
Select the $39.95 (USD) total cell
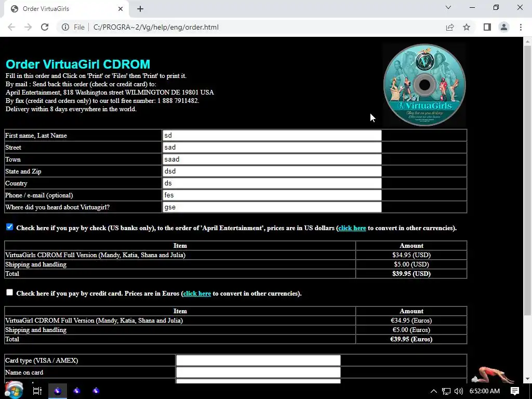click(411, 274)
